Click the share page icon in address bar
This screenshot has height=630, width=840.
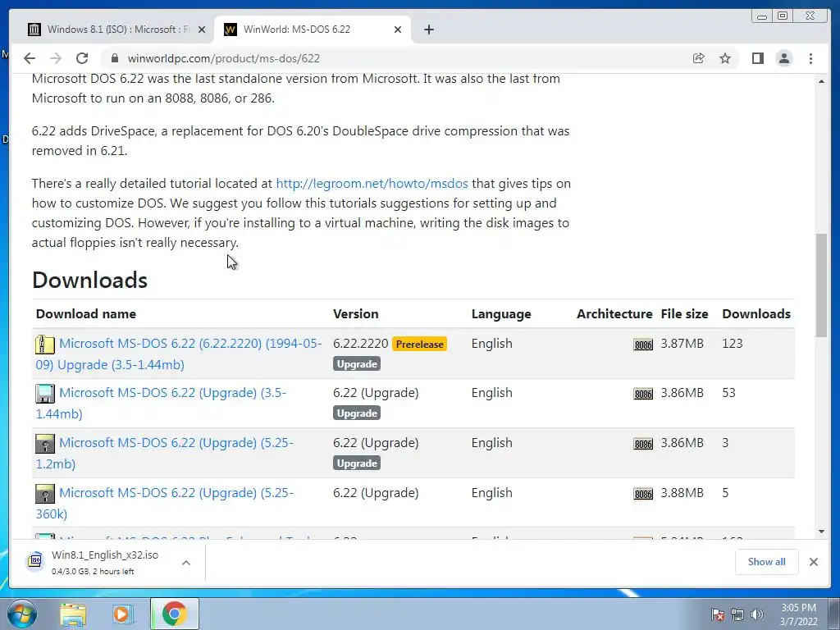coord(698,58)
